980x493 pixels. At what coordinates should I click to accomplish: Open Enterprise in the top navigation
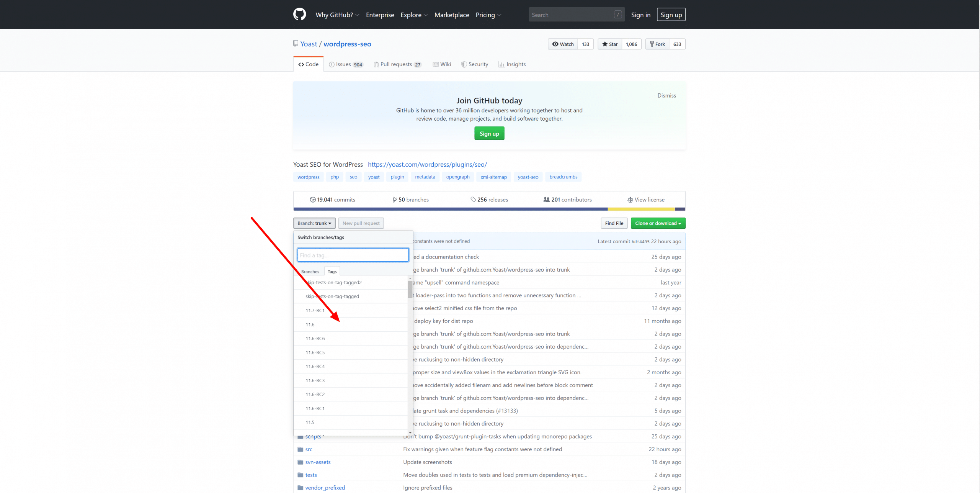[x=380, y=15]
